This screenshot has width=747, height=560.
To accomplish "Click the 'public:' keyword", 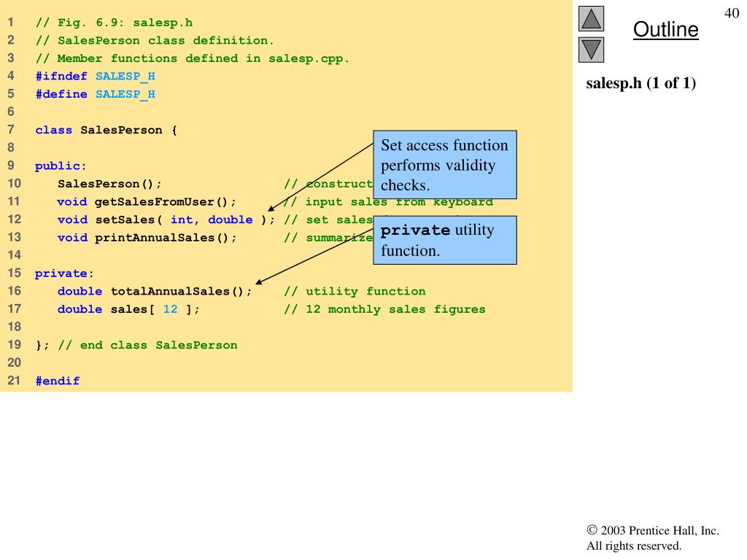I will coord(61,166).
